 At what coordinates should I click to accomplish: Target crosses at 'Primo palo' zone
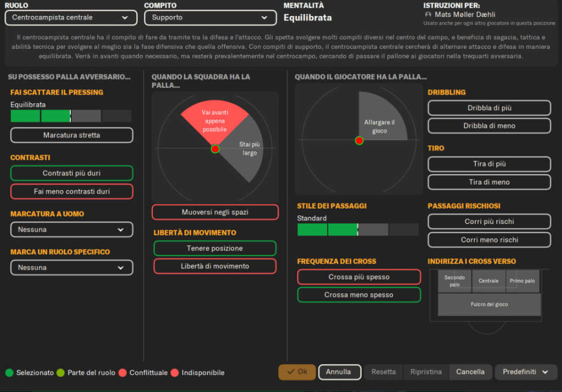click(x=522, y=281)
